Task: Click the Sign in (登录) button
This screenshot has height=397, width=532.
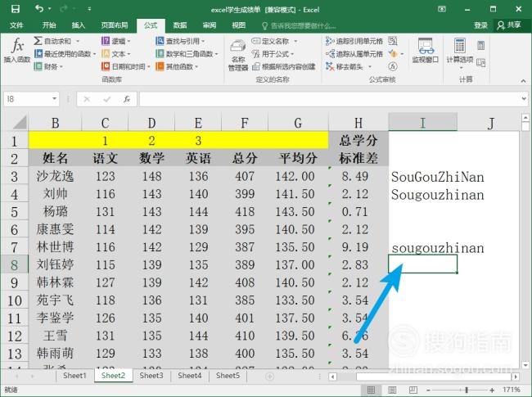Action: click(480, 25)
